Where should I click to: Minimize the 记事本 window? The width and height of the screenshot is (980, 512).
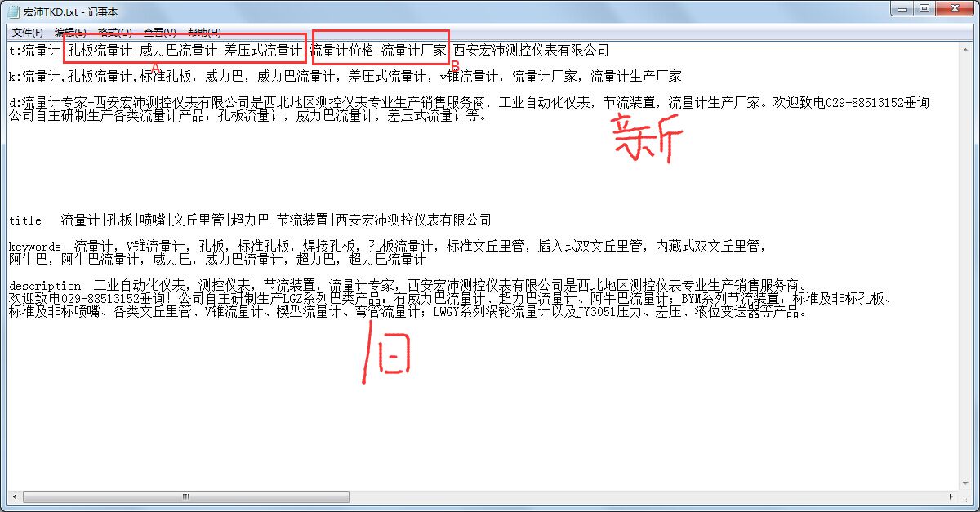pos(900,8)
